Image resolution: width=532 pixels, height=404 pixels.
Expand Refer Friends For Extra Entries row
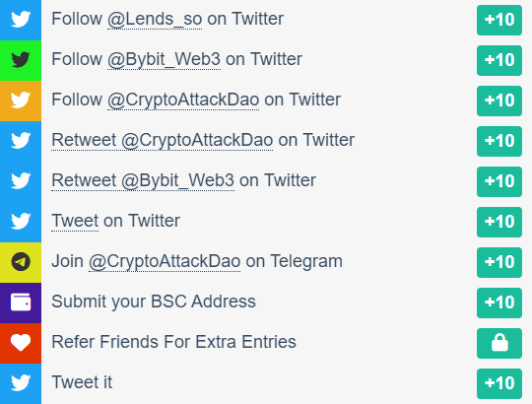[x=266, y=343]
